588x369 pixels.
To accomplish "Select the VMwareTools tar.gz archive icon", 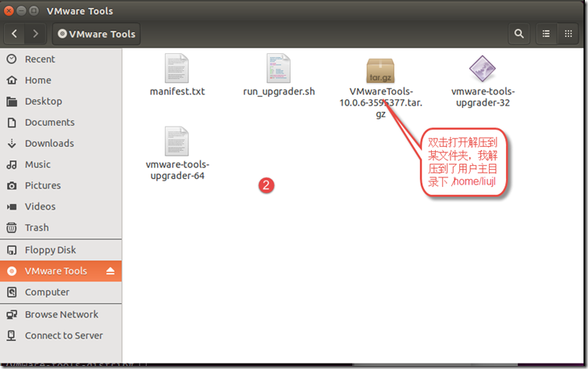I will tap(380, 70).
